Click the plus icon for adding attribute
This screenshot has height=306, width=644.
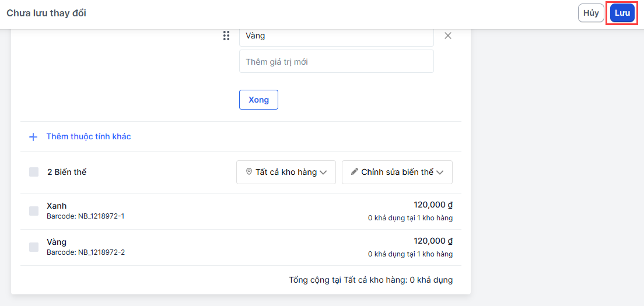[34, 137]
